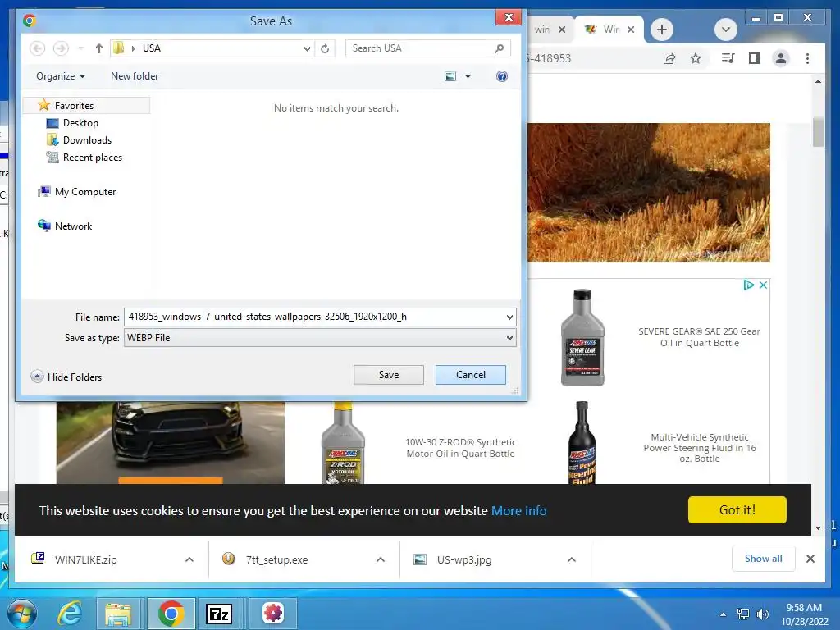The height and width of the screenshot is (630, 840).
Task: Close the downloads bar
Action: pos(810,559)
